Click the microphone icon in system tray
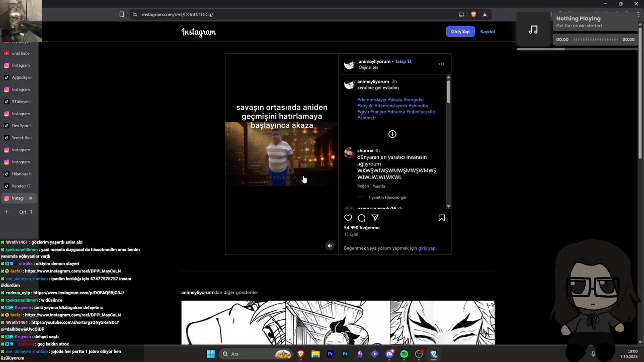This screenshot has width=644, height=362. pos(593,354)
